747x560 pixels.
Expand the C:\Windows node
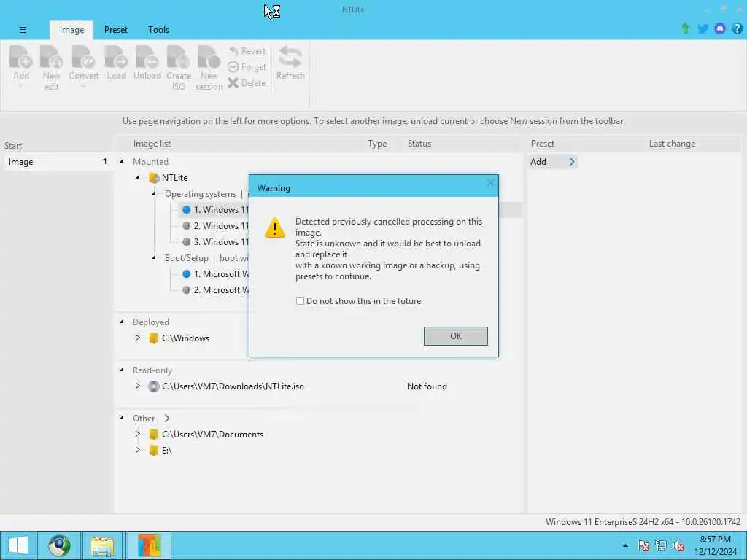click(138, 338)
